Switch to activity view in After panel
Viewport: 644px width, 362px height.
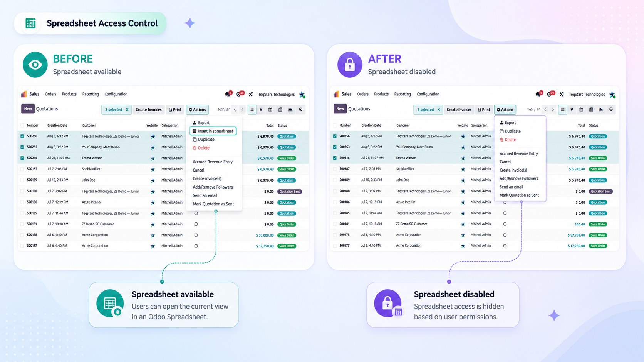coord(611,110)
